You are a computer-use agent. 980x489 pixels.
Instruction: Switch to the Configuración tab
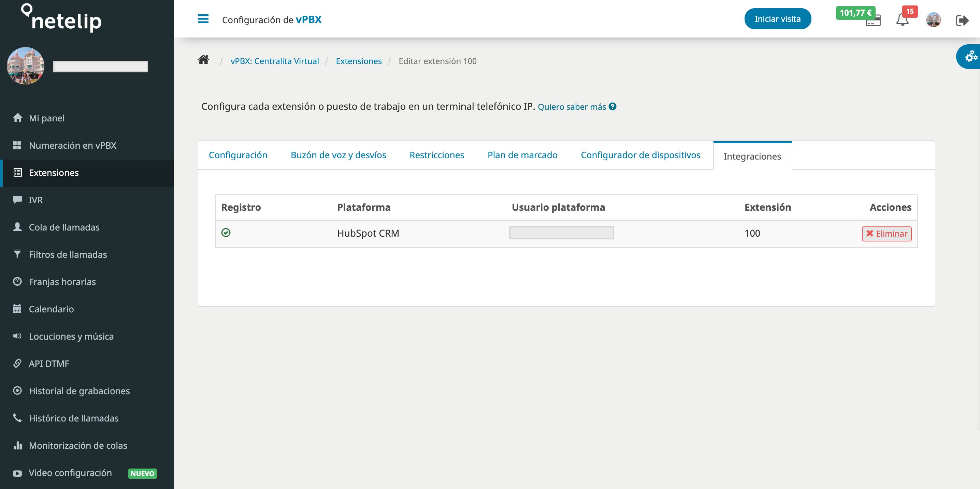(238, 154)
